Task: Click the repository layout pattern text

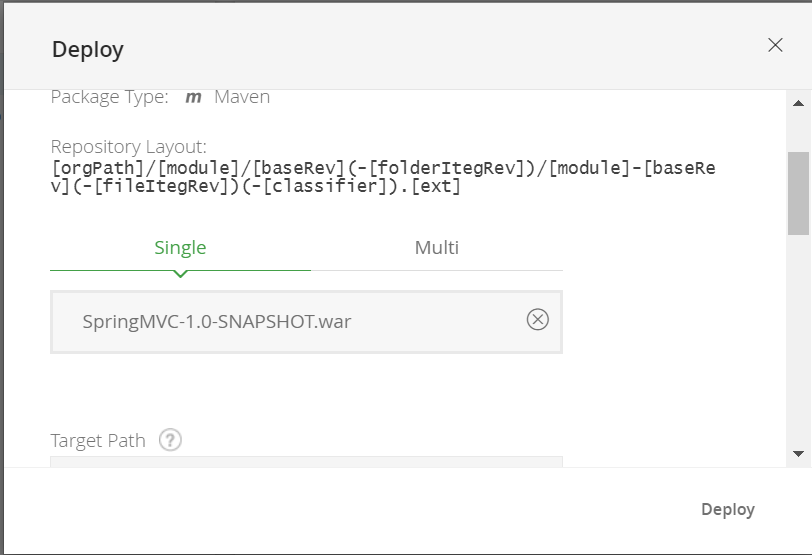Action: (383, 177)
